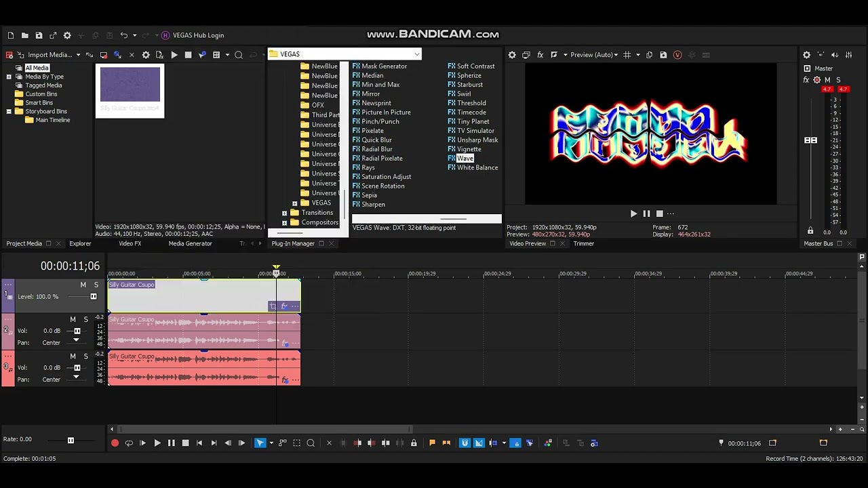Create a new project with toolbar icon

(x=10, y=35)
